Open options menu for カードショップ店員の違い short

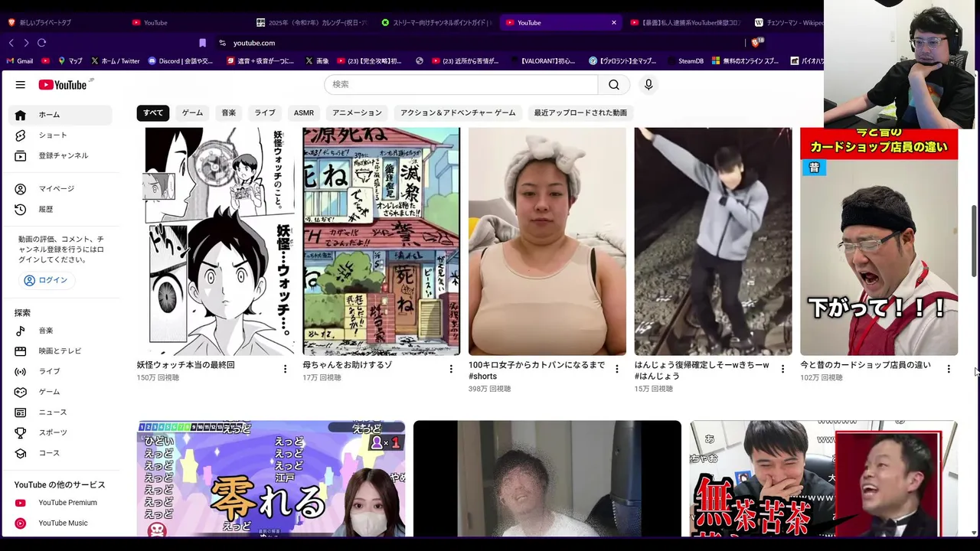[x=949, y=369]
